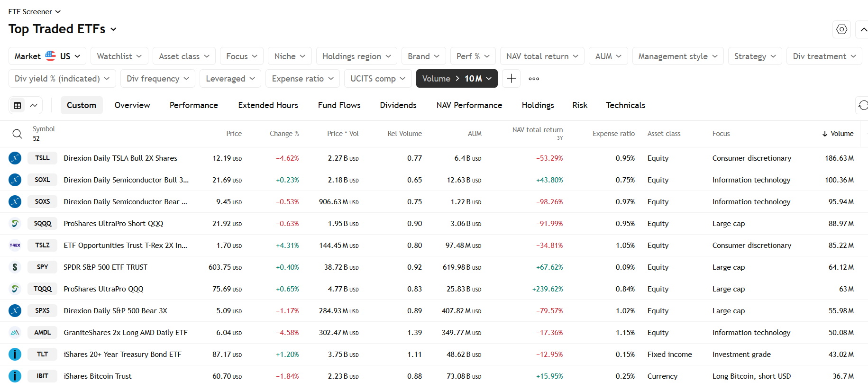Switch to the Fund Flows tab
Screen dimensions: 868x391
(339, 105)
